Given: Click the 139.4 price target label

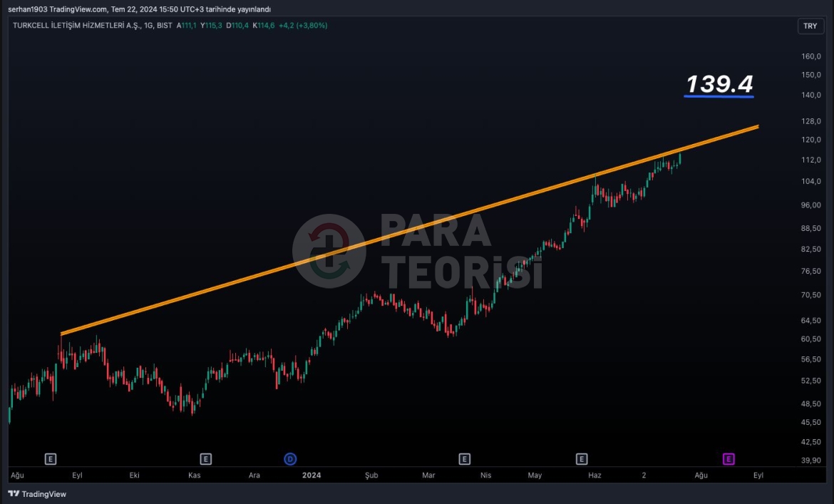Looking at the screenshot, I should pyautogui.click(x=719, y=84).
